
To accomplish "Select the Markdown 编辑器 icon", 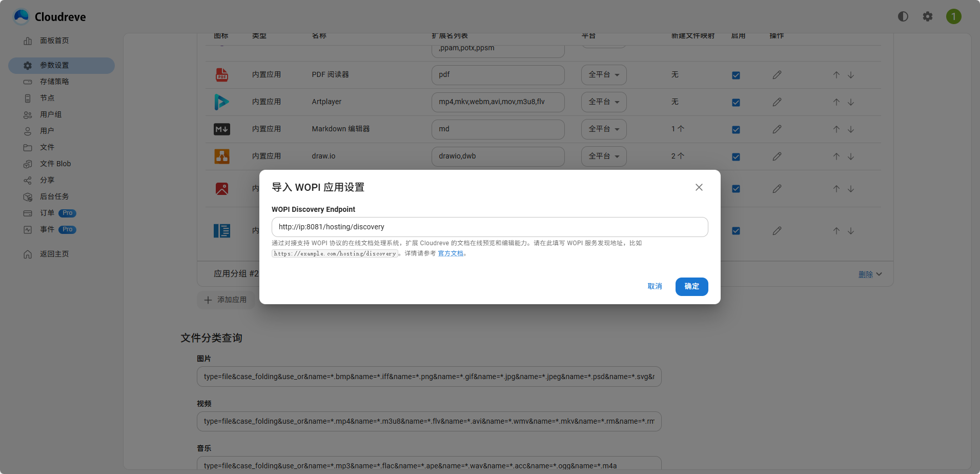I will click(x=221, y=129).
